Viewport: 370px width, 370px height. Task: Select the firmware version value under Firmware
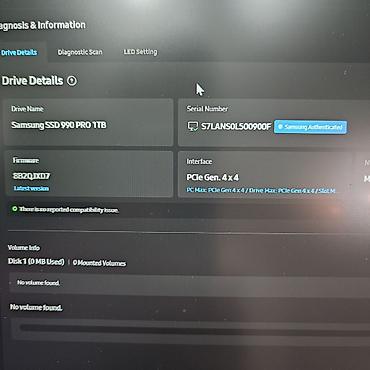click(31, 176)
